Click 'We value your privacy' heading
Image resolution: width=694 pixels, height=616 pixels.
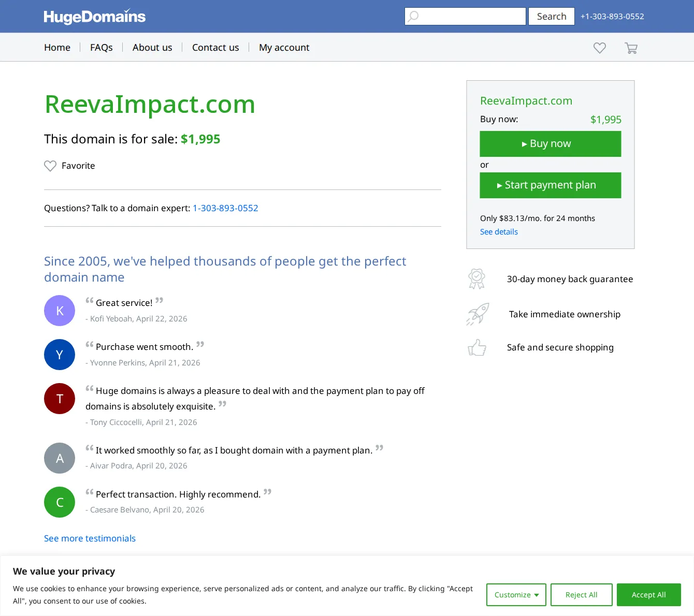[x=64, y=571]
